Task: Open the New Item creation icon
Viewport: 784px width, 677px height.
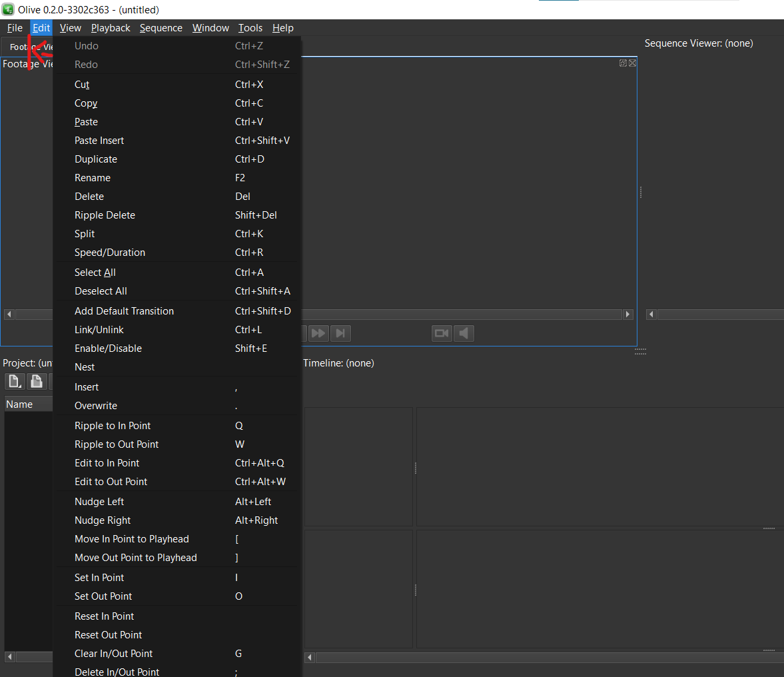Action: (14, 380)
